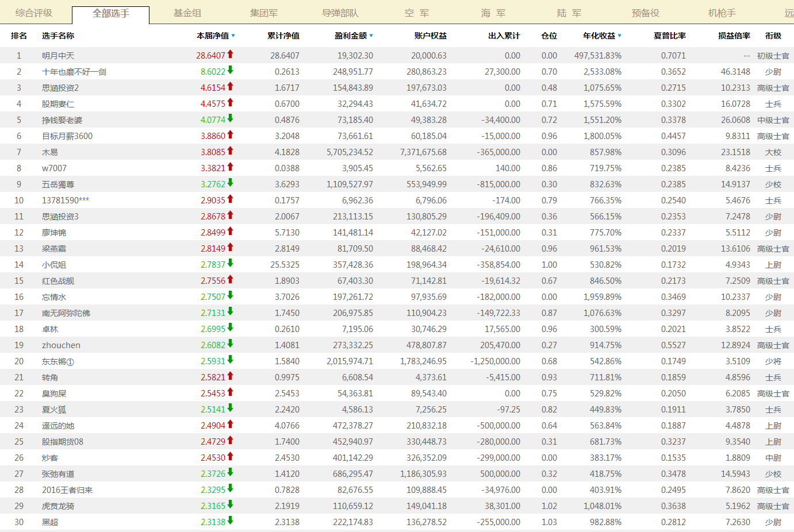Open the 基金组 tab
794x532 pixels.
187,13
